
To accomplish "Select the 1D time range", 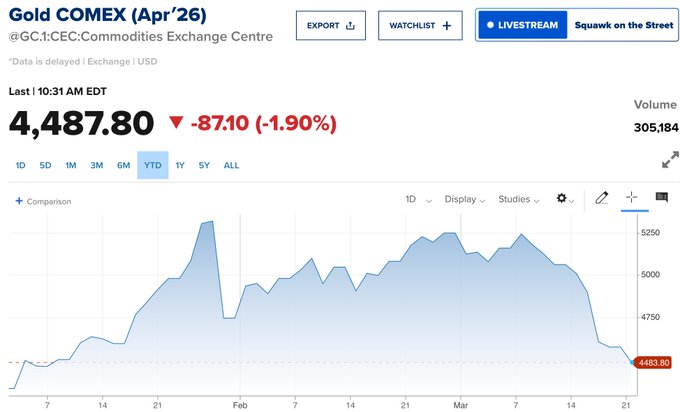I will point(21,165).
